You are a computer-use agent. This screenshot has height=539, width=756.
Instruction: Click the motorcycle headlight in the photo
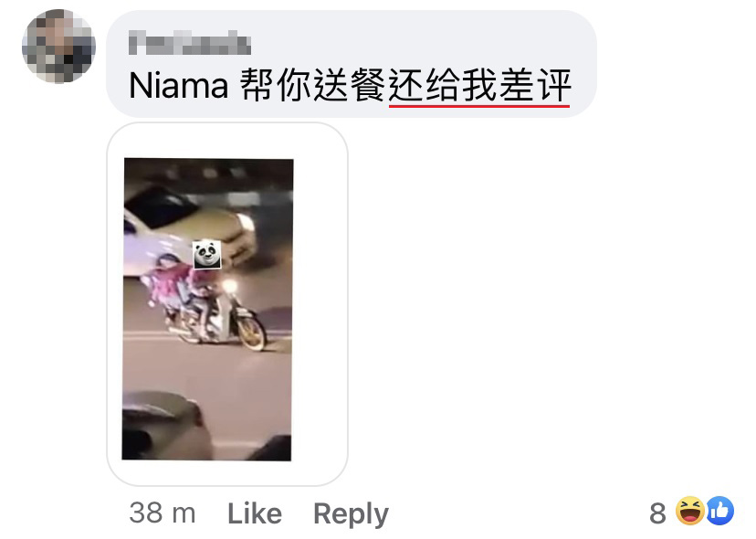[230, 287]
